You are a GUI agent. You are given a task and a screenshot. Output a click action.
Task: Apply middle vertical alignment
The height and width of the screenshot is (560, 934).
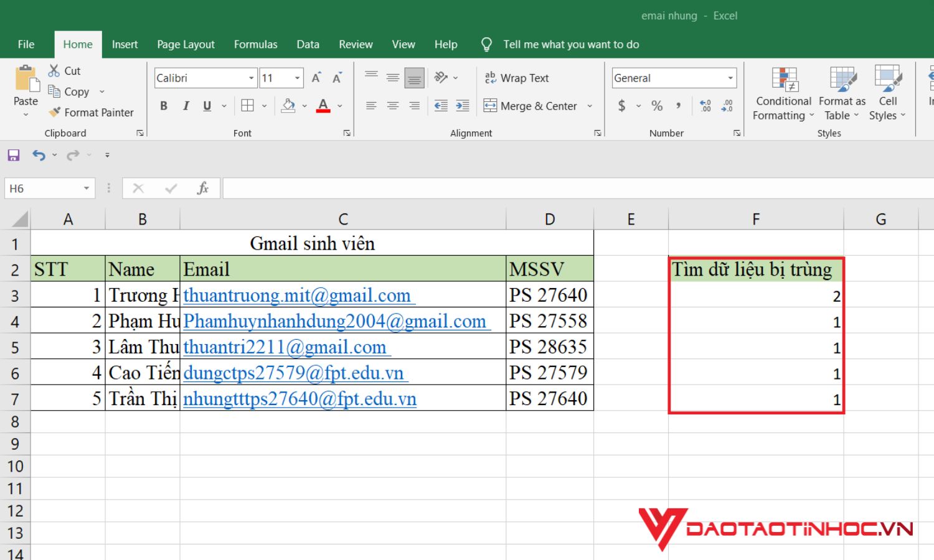tap(393, 78)
